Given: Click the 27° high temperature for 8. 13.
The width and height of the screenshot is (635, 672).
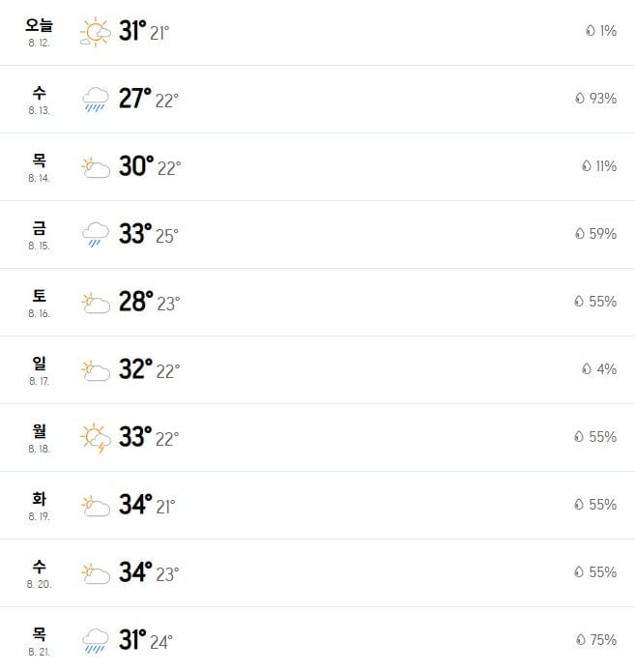Looking at the screenshot, I should (x=135, y=98).
